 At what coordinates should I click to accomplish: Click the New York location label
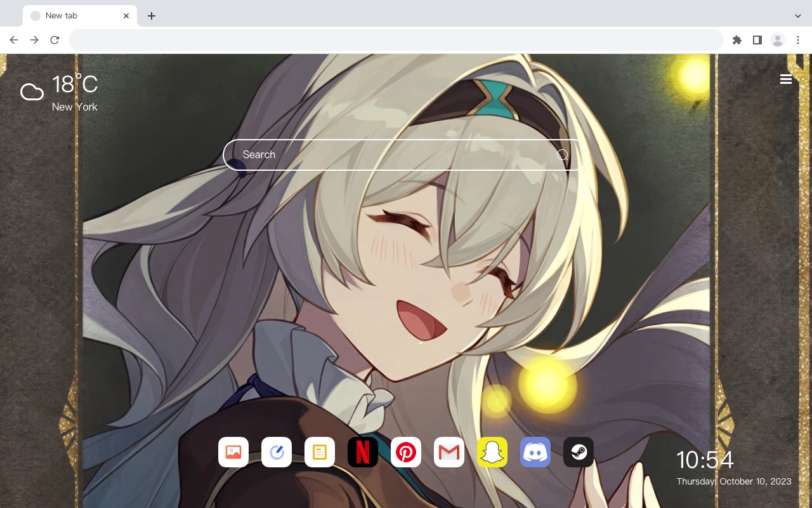(75, 107)
